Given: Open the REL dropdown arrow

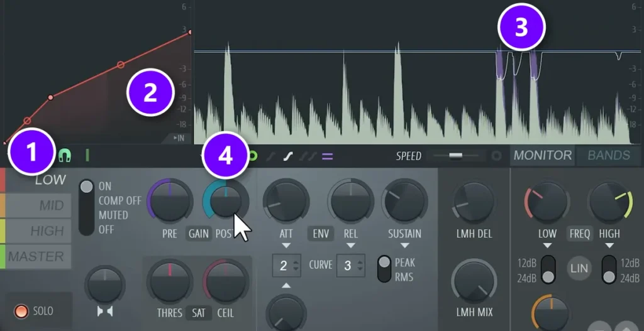Looking at the screenshot, I should tap(351, 246).
